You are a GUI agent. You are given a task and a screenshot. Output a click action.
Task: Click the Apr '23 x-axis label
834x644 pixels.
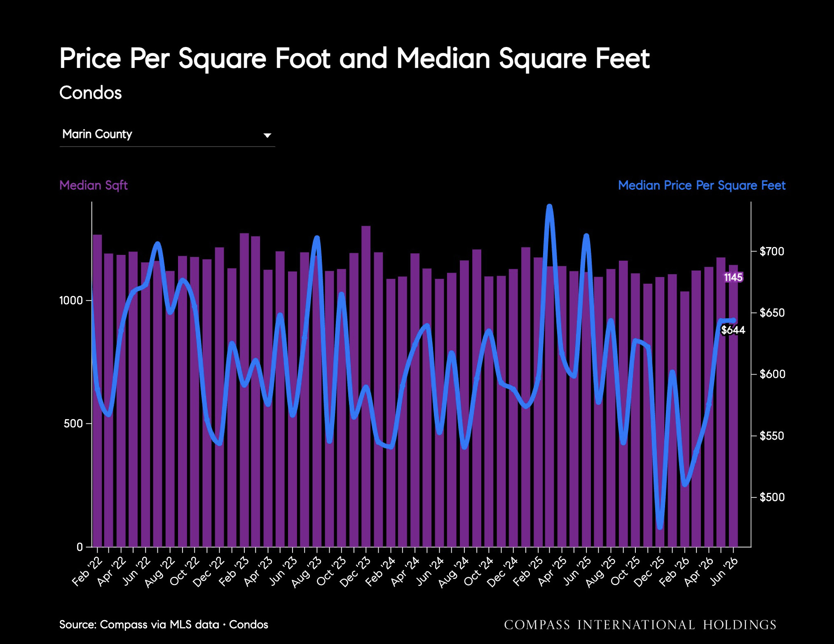(x=259, y=571)
